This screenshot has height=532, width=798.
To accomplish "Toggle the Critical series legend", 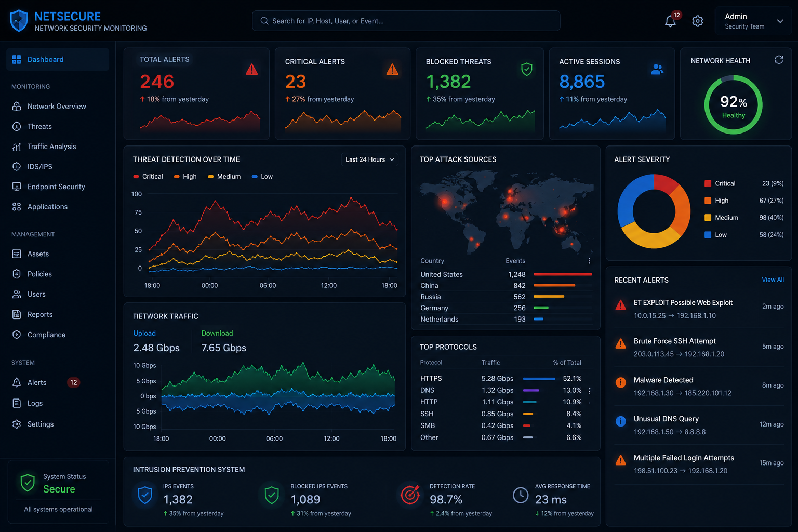I will click(148, 177).
